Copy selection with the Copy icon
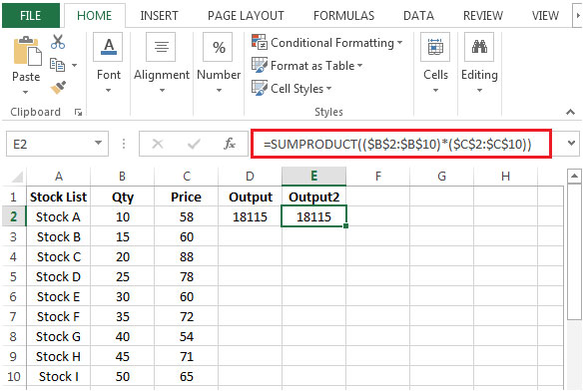 pos(57,65)
